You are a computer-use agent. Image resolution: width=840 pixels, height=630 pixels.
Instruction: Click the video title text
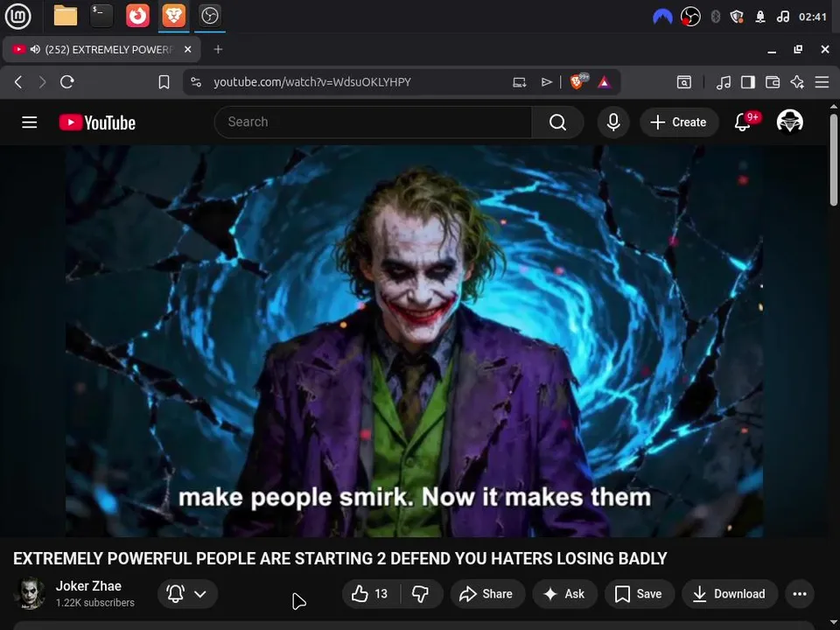coord(340,558)
